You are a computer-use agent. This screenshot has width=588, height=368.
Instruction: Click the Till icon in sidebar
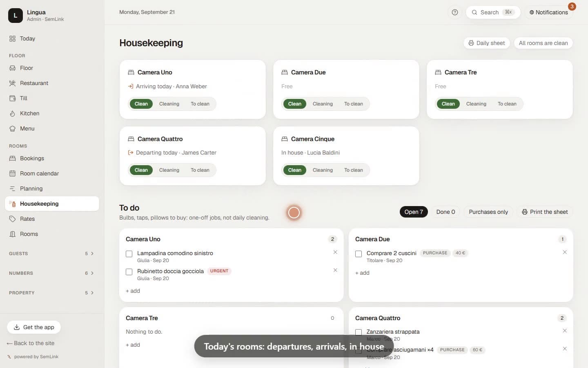[13, 98]
